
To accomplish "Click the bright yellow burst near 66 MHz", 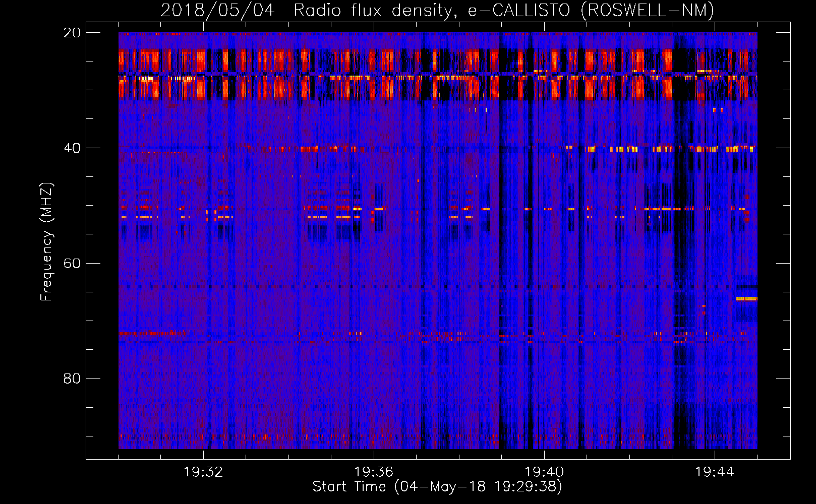I will tap(746, 299).
